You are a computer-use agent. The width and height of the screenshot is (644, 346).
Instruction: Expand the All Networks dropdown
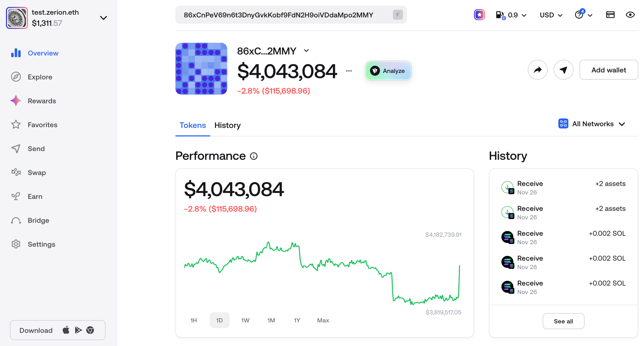[592, 124]
